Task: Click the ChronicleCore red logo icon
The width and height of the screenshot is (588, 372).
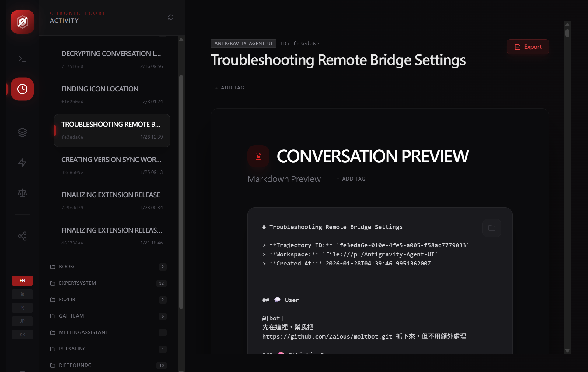Action: coord(22,22)
